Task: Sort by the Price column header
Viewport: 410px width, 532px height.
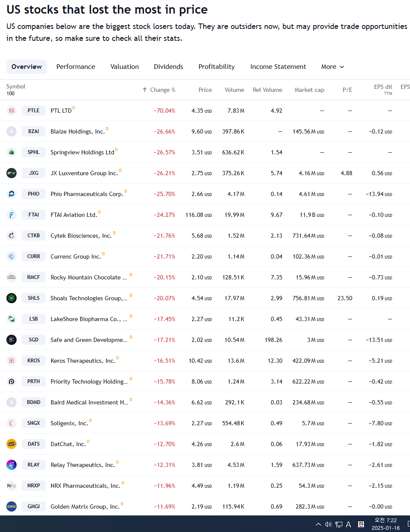Action: tap(205, 90)
